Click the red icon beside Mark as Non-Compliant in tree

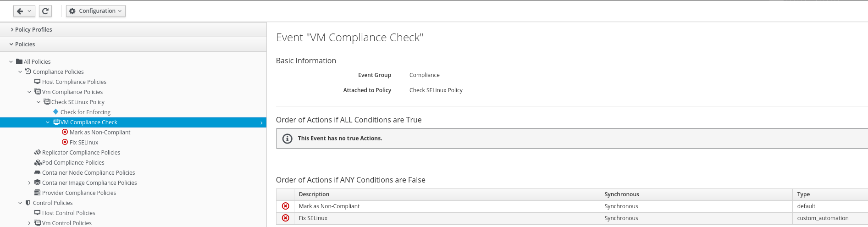coord(65,132)
